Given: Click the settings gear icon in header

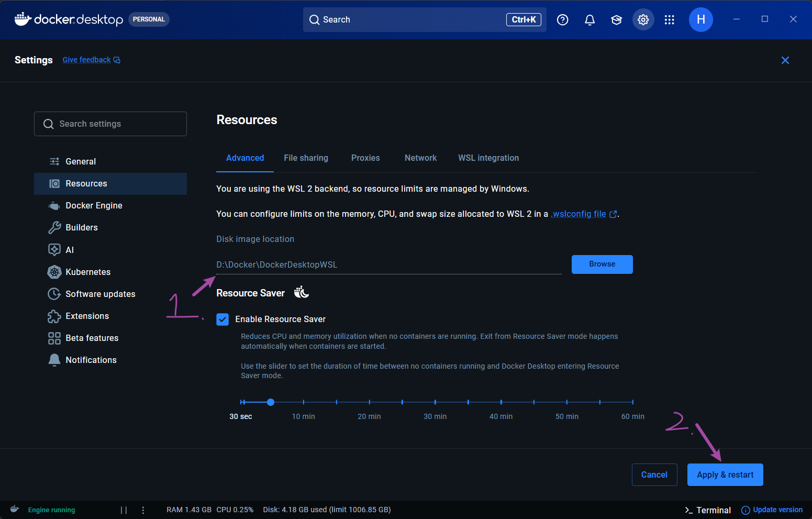Looking at the screenshot, I should [x=643, y=20].
